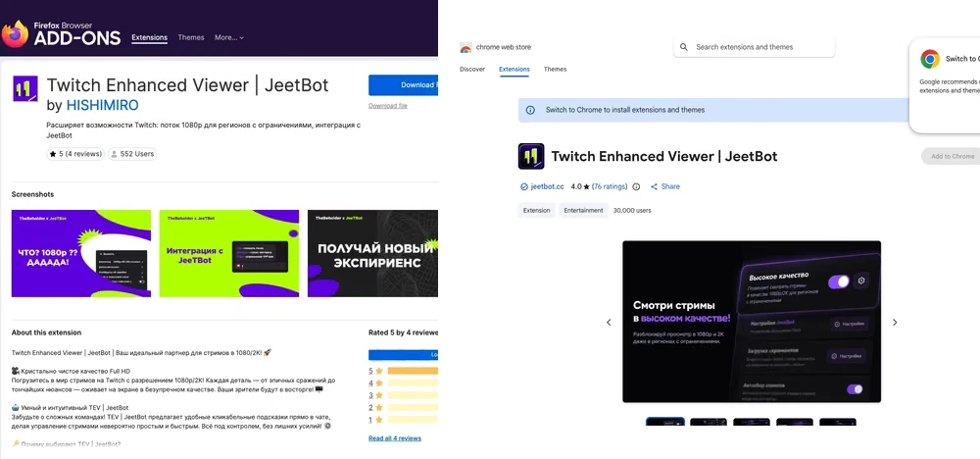Click the 'About this extension' heading
Image resolution: width=980 pixels, height=459 pixels.
pos(46,332)
